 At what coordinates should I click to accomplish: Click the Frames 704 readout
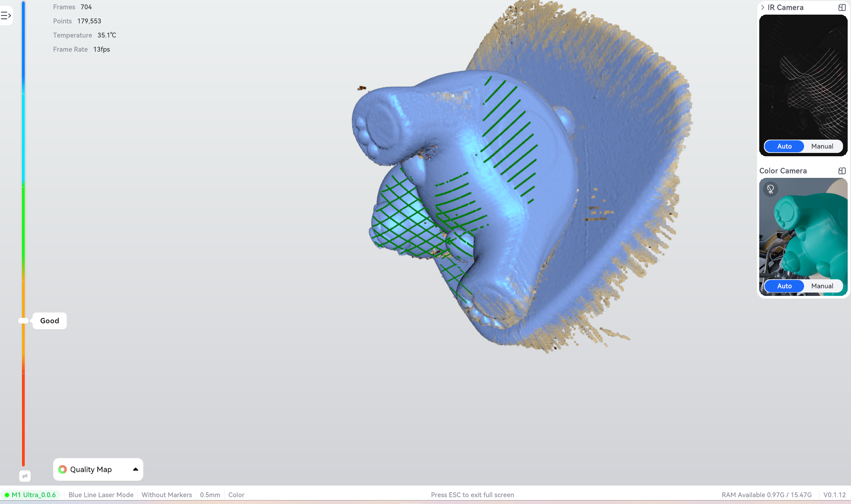click(72, 7)
